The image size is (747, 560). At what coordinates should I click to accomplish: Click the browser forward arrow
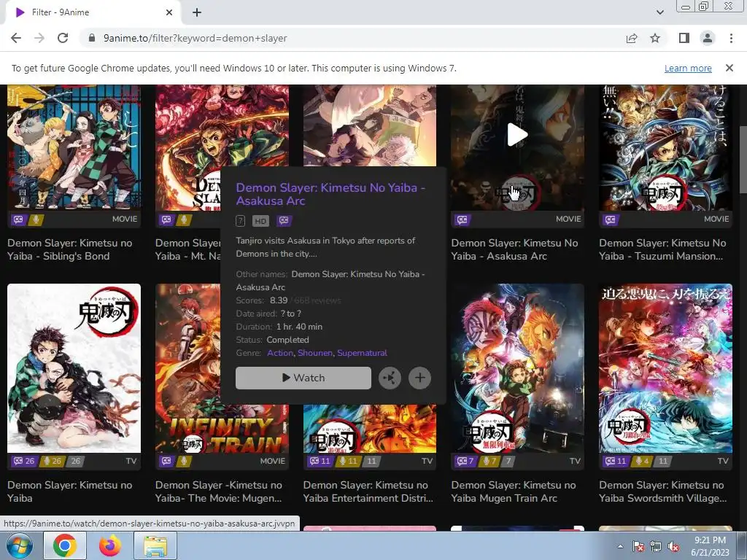coord(39,38)
